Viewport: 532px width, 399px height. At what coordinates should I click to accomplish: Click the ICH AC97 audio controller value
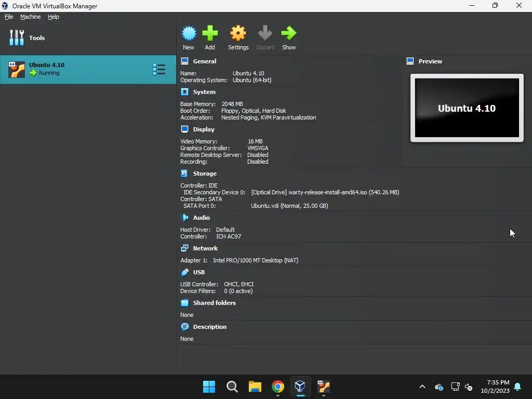(x=229, y=236)
